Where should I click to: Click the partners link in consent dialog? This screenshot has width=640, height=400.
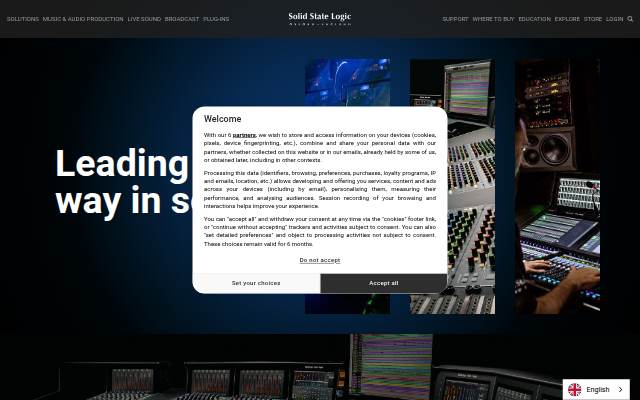244,135
